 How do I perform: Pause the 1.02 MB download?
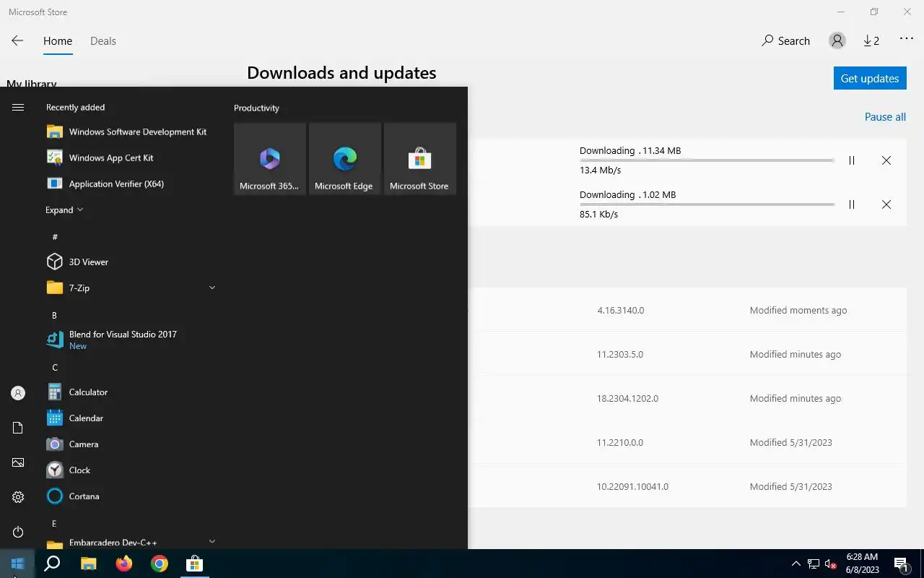pos(852,204)
